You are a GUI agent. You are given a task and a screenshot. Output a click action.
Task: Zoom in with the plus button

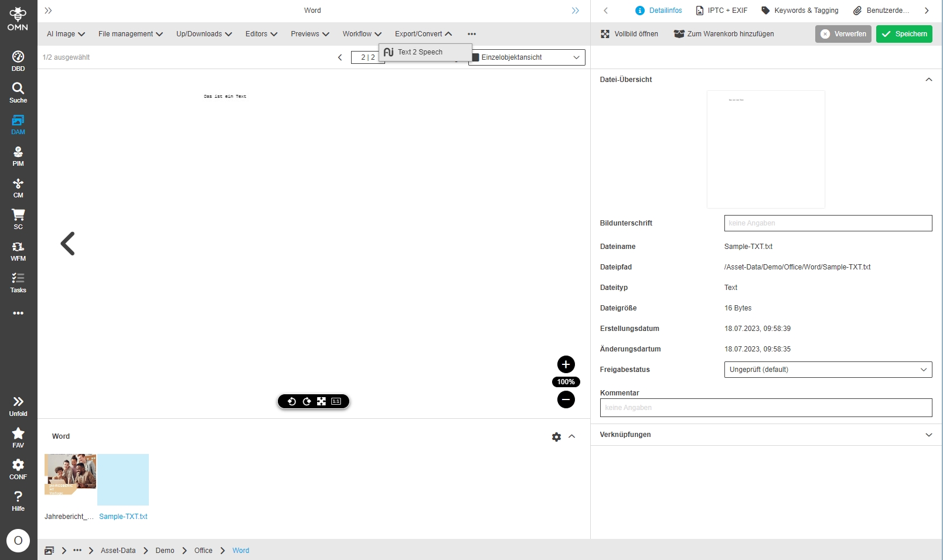click(566, 364)
